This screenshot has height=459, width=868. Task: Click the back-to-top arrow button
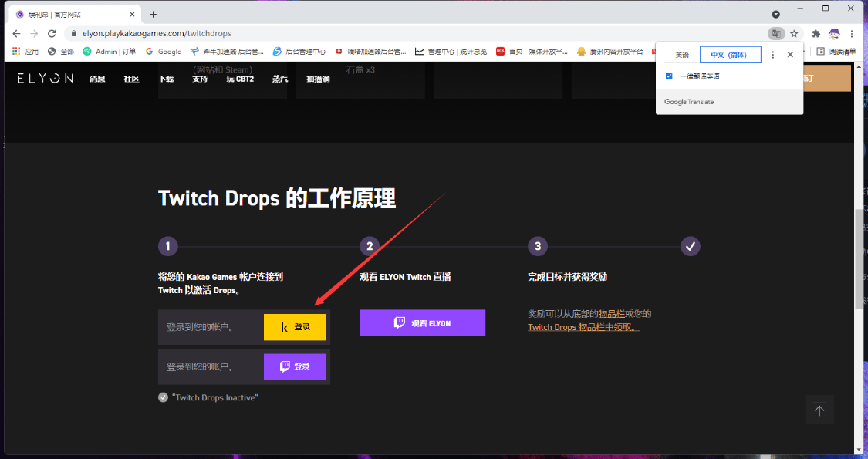coord(819,409)
